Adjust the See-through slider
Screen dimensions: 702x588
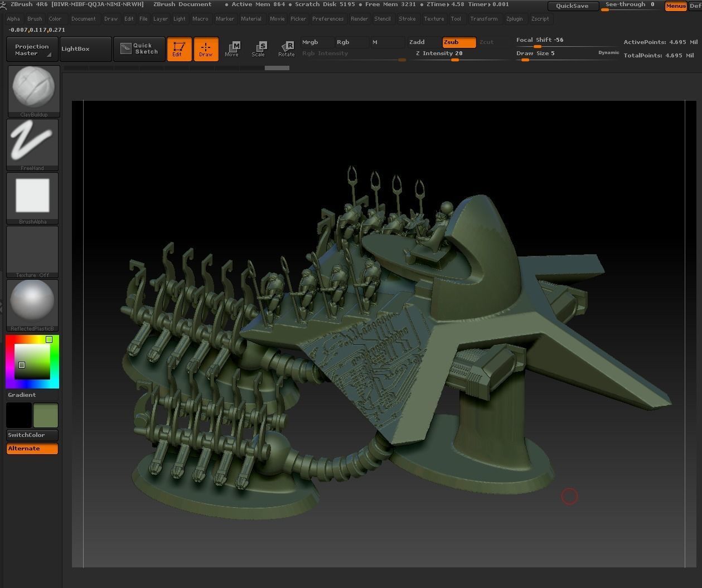pos(630,6)
